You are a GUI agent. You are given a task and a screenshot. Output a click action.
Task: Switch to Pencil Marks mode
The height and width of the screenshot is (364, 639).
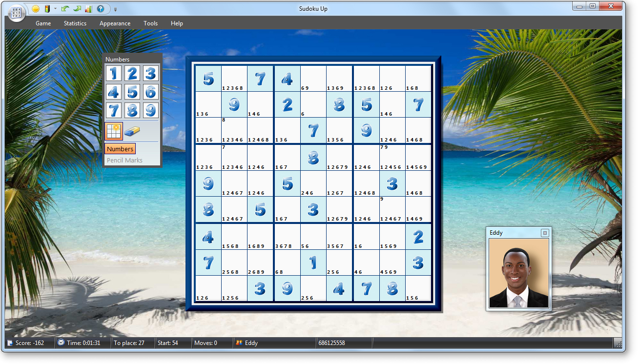click(124, 160)
